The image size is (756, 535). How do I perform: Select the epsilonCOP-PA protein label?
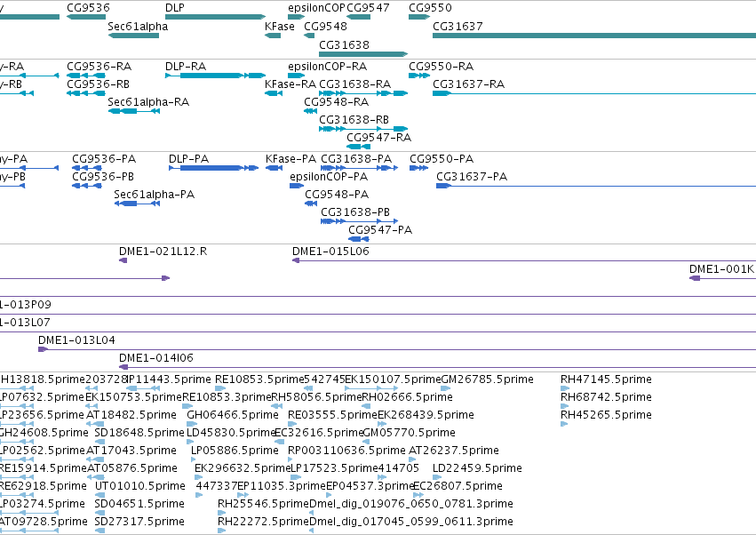pos(329,177)
